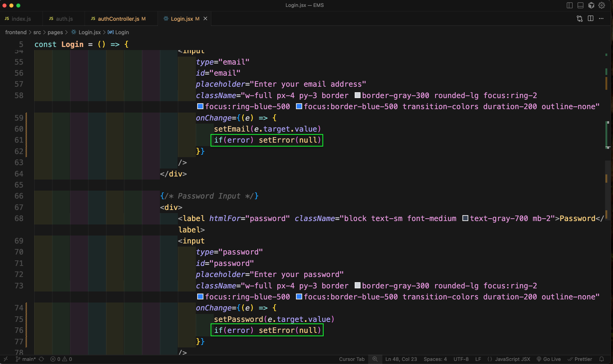This screenshot has height=364, width=613.
Task: Open settings gear in the title bar
Action: [602, 5]
